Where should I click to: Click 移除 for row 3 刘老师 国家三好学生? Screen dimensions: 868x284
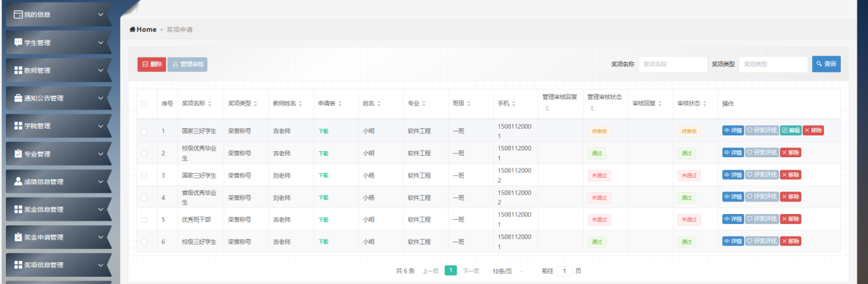[x=791, y=175]
